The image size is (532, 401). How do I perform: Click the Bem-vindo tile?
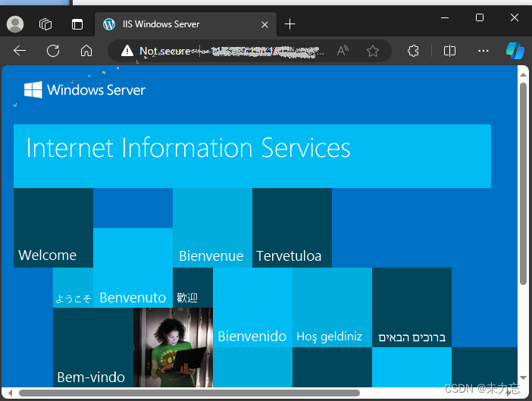click(x=93, y=347)
